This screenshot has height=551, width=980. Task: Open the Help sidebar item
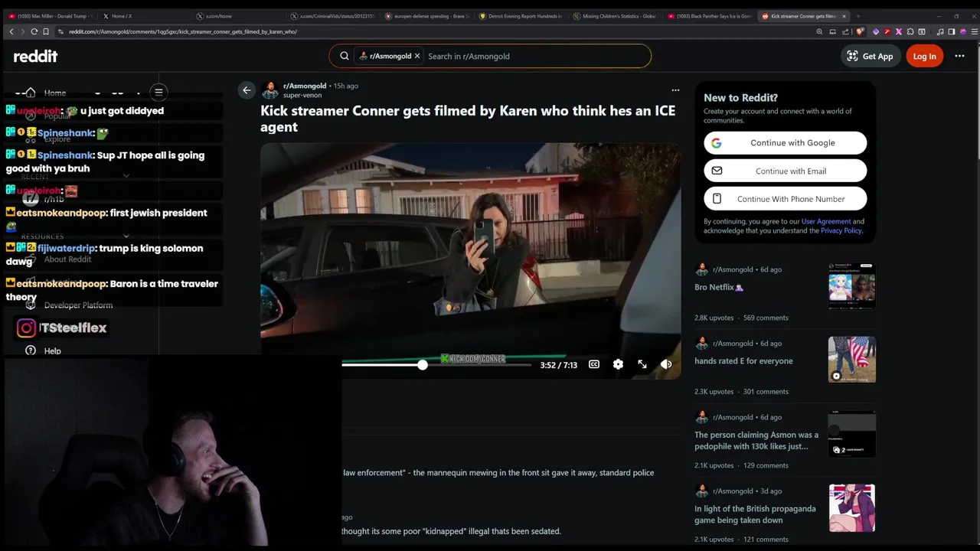(44, 350)
